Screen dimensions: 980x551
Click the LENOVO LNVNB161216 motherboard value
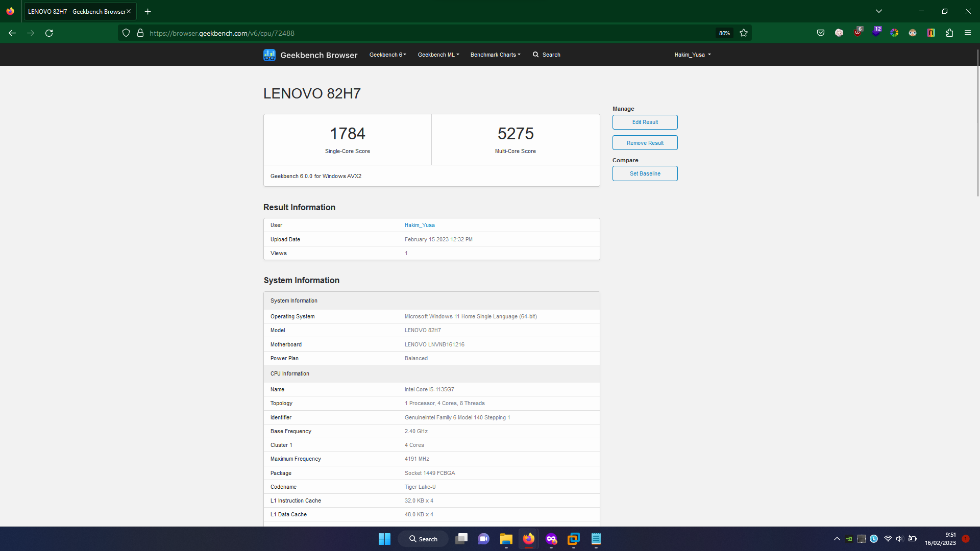coord(434,344)
